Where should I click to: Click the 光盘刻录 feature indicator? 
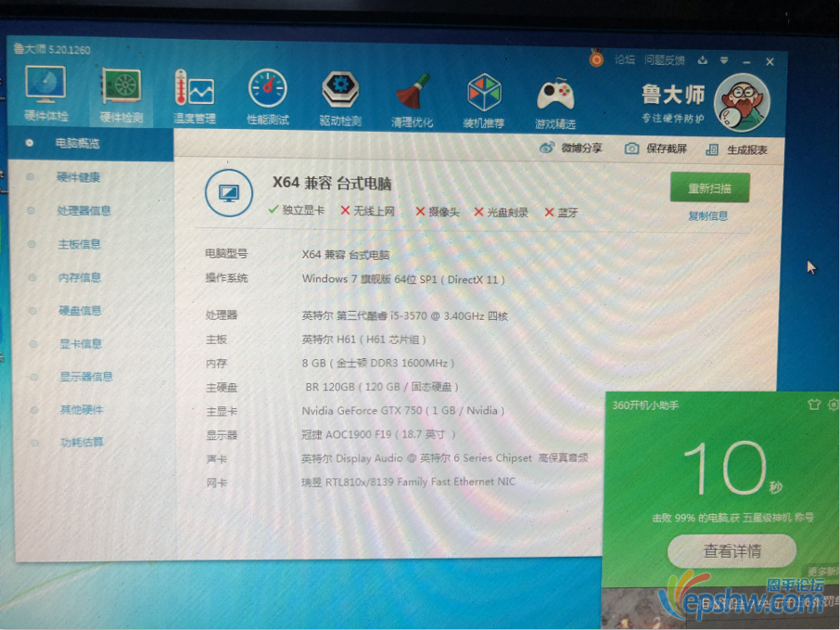point(502,212)
